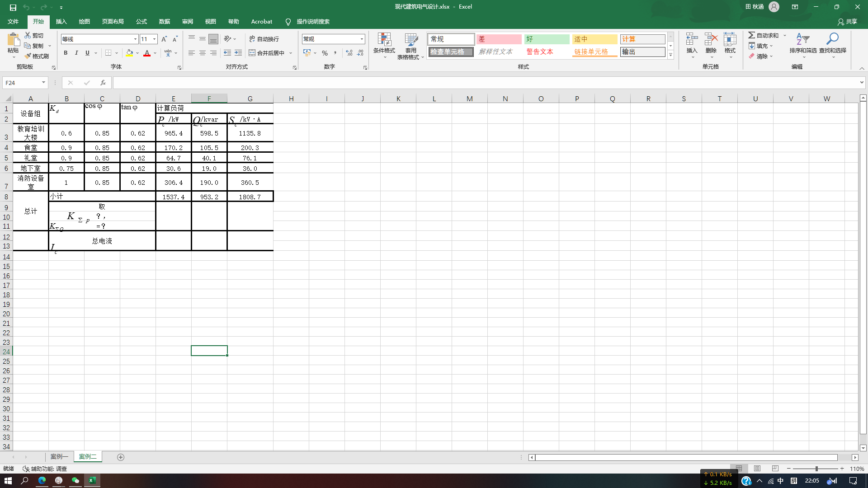Image resolution: width=868 pixels, height=488 pixels.
Task: Click the 清除 Clear button
Action: (759, 56)
